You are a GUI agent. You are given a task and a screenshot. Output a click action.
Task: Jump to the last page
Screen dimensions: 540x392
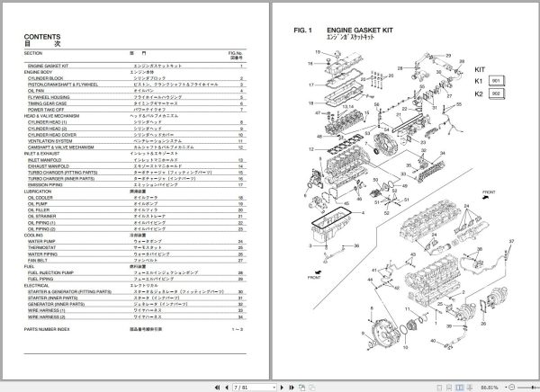pyautogui.click(x=292, y=388)
